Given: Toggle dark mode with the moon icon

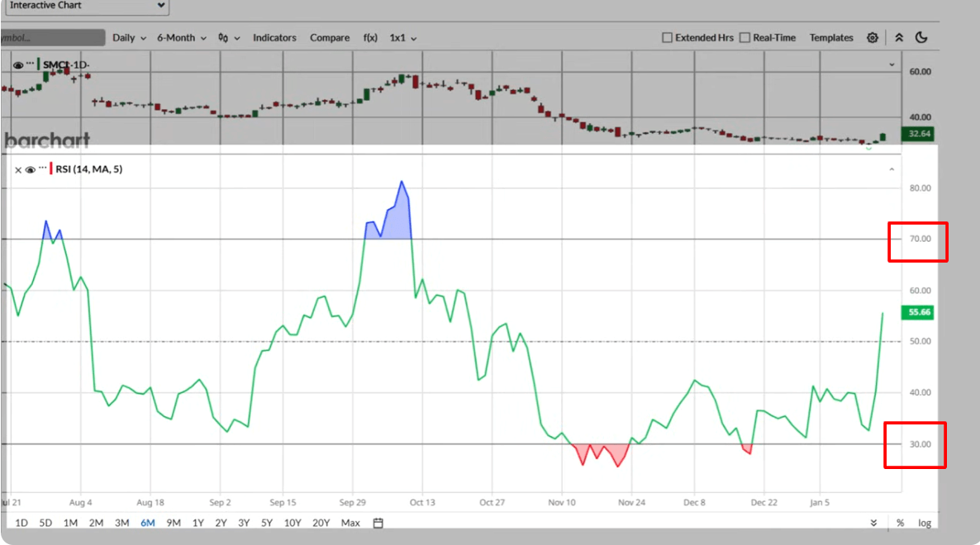Looking at the screenshot, I should [921, 37].
